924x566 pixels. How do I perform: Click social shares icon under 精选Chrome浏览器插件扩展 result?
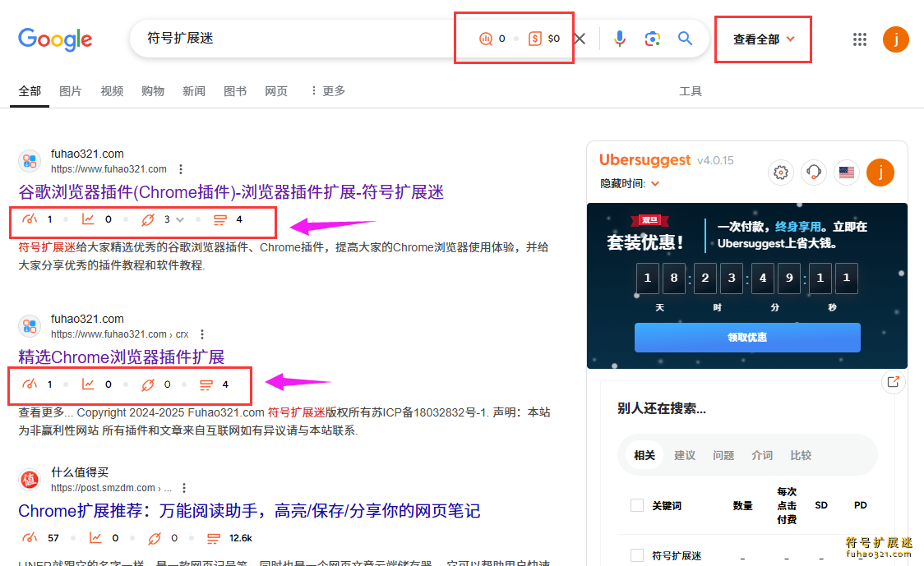tap(206, 384)
